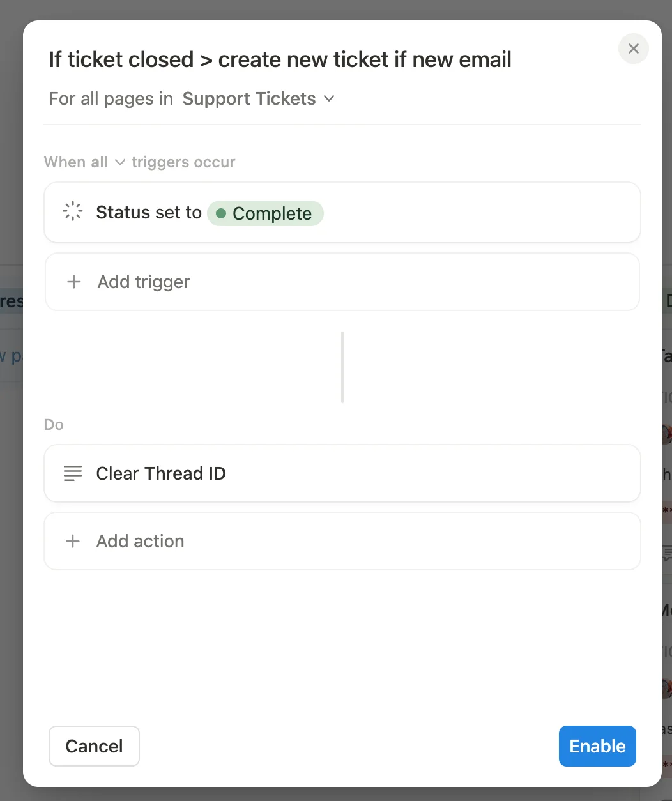Click the green dot in the Complete tag
This screenshot has width=672, height=801.
[x=221, y=213]
